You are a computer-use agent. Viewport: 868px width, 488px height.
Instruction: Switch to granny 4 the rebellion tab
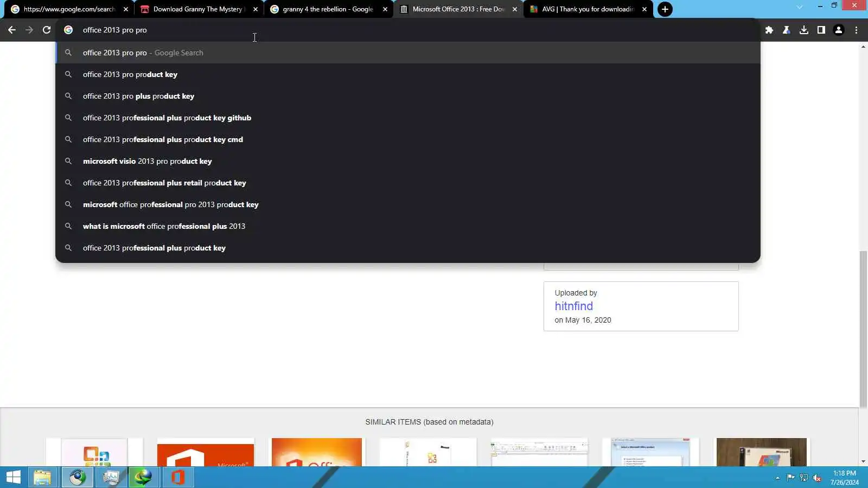pyautogui.click(x=328, y=9)
